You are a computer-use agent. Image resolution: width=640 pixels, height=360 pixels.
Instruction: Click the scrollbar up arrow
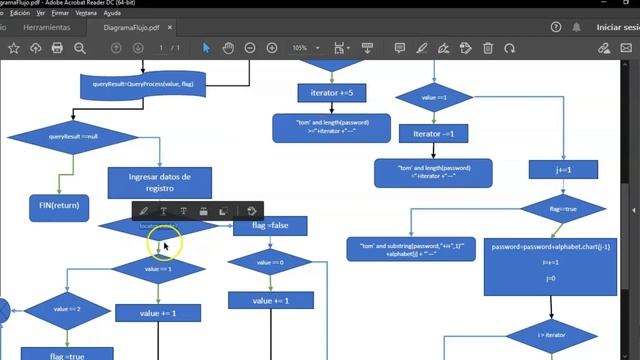pyautogui.click(x=624, y=64)
